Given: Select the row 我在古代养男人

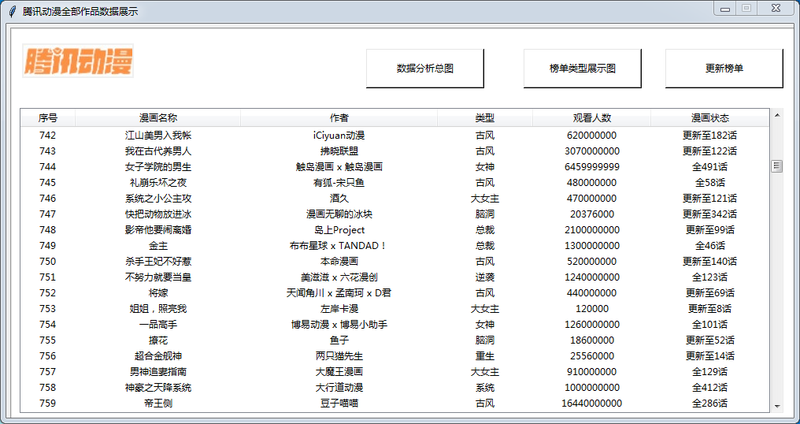Looking at the screenshot, I should (x=394, y=151).
